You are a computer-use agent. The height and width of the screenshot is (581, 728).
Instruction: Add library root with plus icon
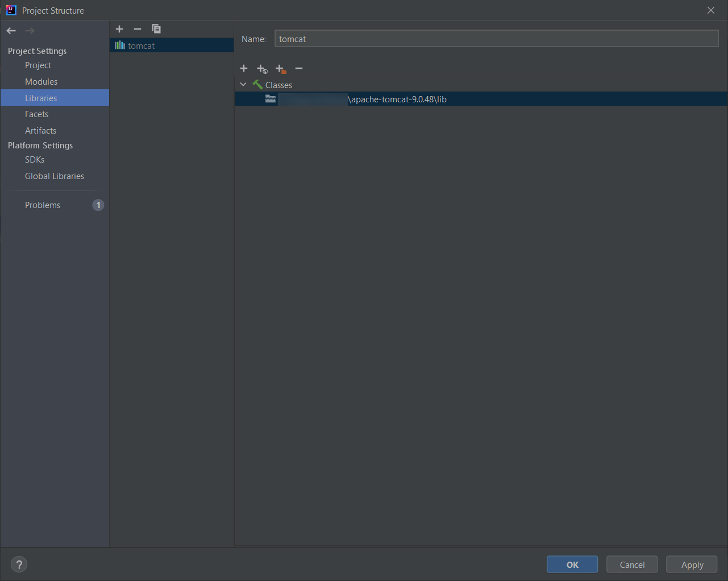click(244, 68)
